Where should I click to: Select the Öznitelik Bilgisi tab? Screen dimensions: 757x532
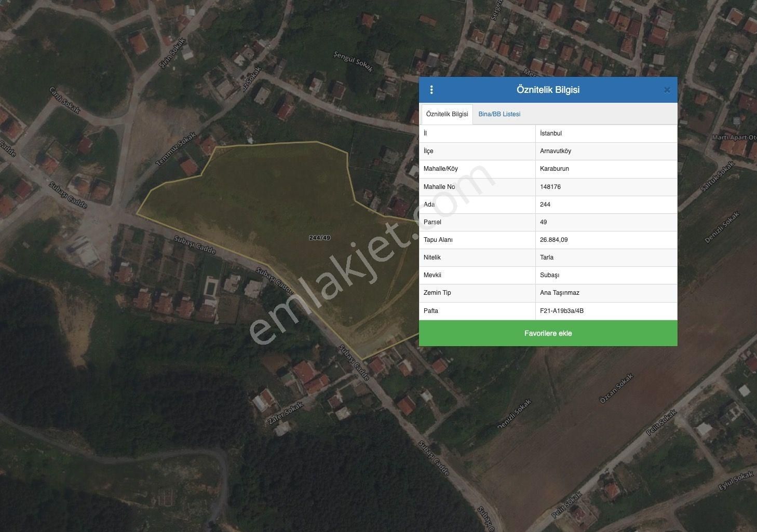447,114
